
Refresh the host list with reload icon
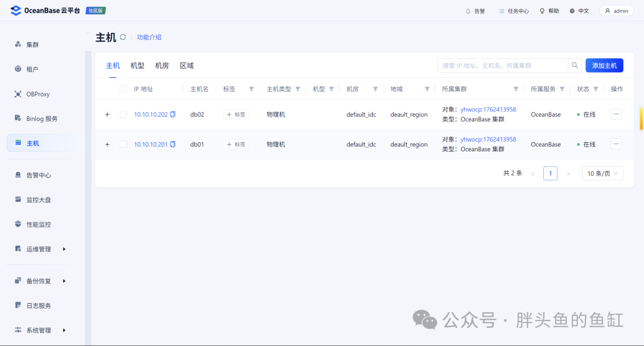123,38
